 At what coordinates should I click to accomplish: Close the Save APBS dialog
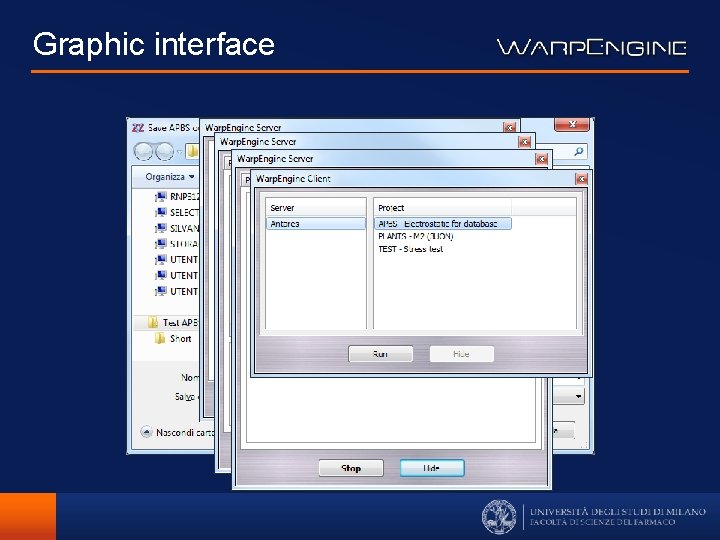(572, 124)
